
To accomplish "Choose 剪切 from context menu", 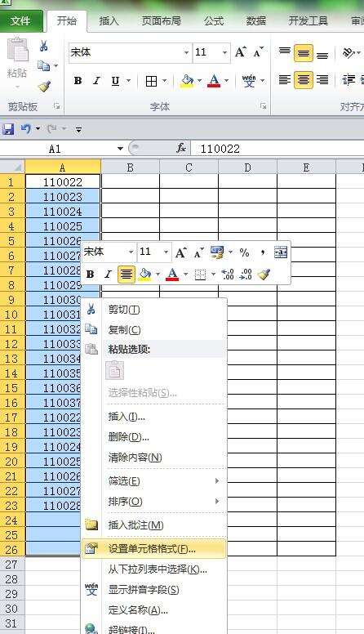I will (x=154, y=310).
